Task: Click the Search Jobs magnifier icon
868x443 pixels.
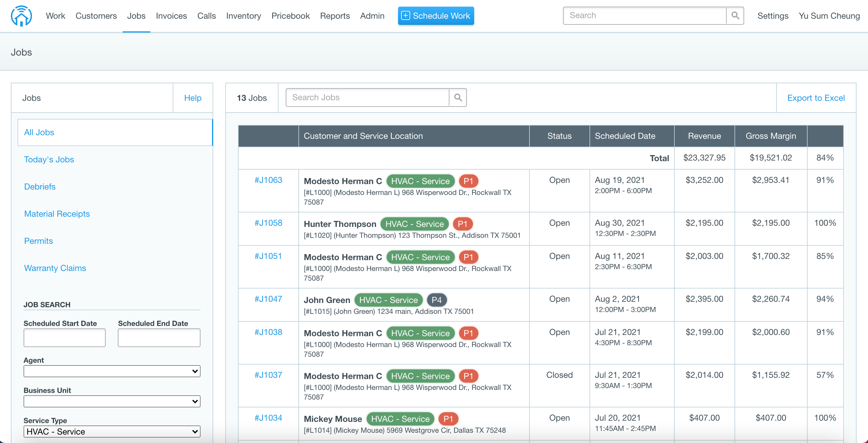Action: pos(458,97)
